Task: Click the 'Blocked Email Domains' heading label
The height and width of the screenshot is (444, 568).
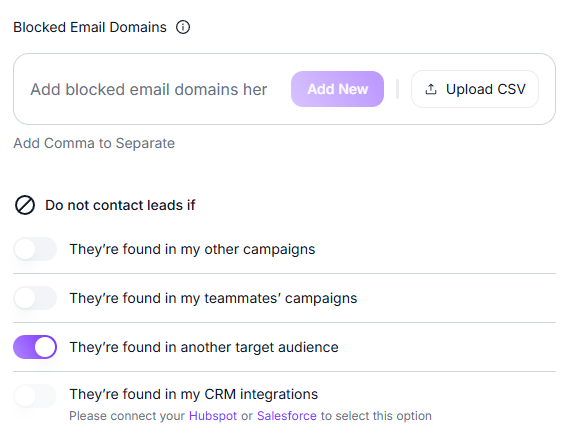Action: 90,27
